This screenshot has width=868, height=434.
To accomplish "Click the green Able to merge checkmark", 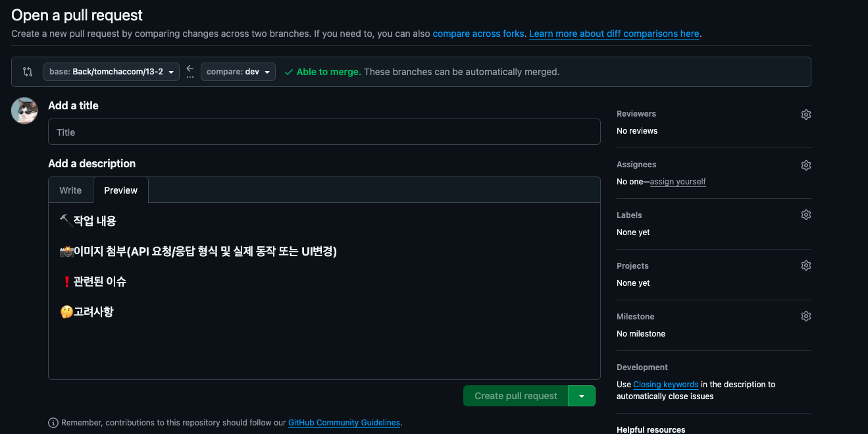I will pyautogui.click(x=289, y=72).
